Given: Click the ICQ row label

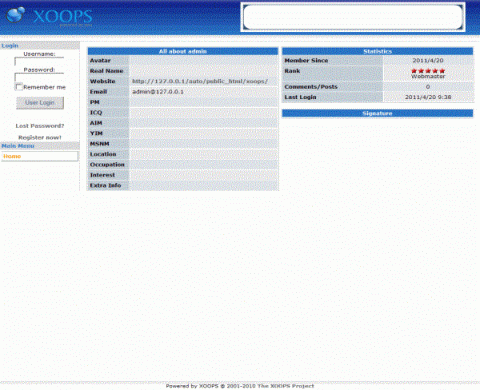Looking at the screenshot, I should point(96,112).
